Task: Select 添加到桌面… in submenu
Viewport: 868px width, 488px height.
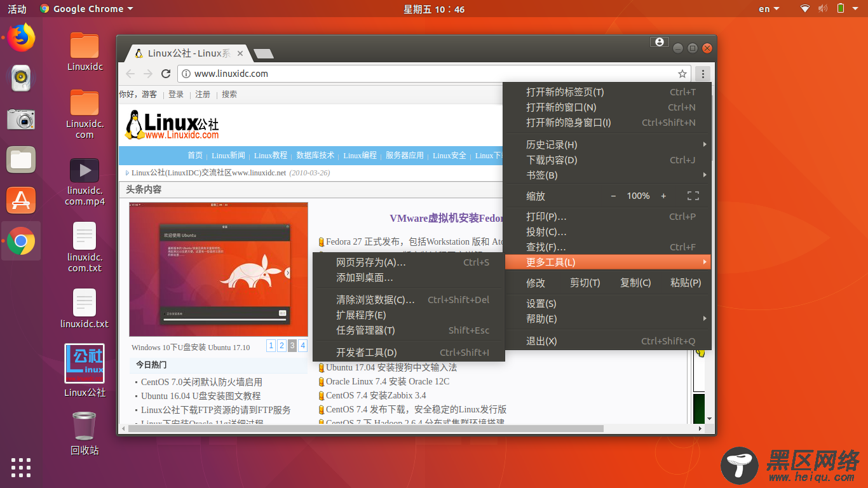Action: tap(409, 278)
